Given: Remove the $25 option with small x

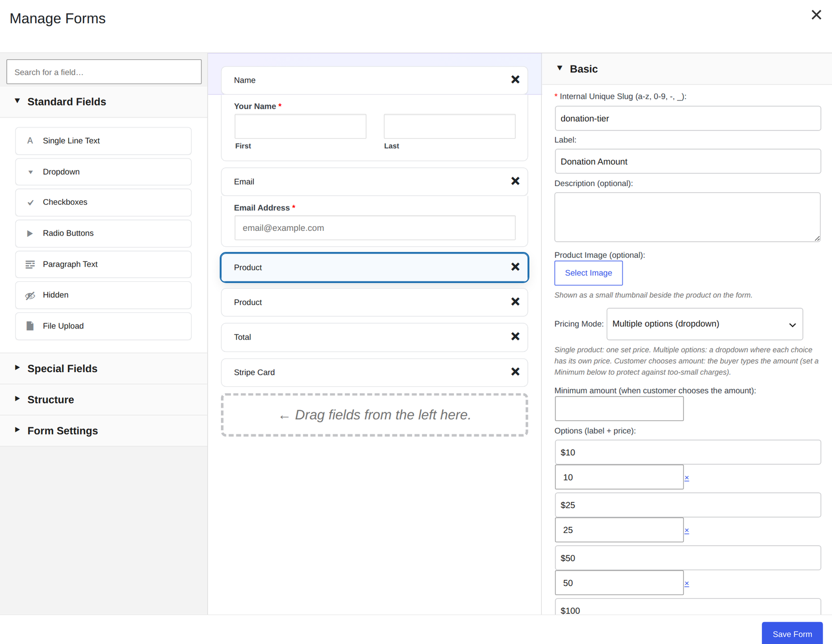Looking at the screenshot, I should tap(686, 531).
